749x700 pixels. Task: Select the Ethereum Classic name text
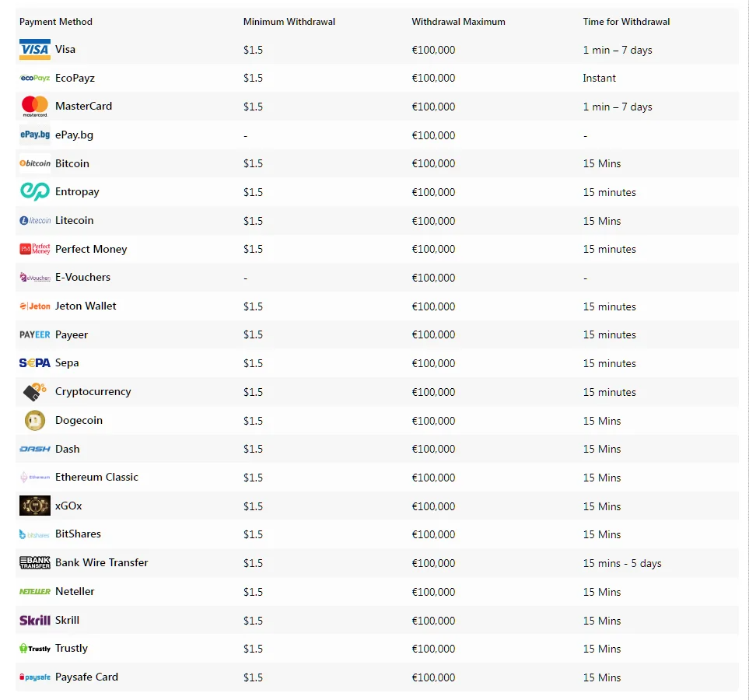point(96,478)
